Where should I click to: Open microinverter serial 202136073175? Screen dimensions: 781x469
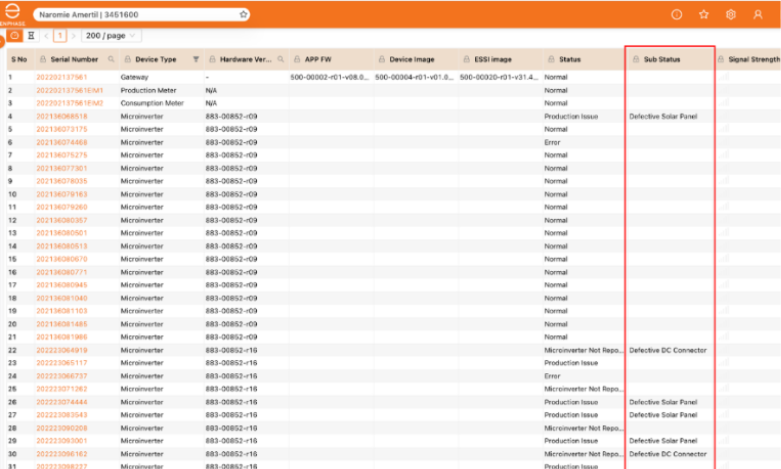point(62,129)
